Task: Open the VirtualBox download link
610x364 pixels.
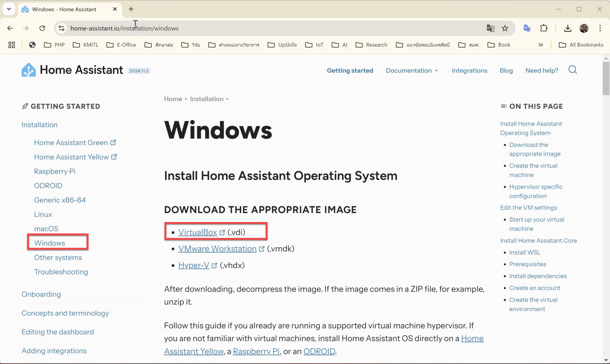Action: click(198, 232)
